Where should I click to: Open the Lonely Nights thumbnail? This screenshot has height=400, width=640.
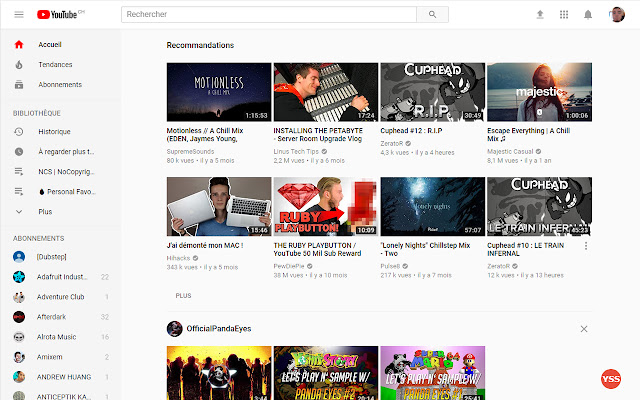click(433, 207)
